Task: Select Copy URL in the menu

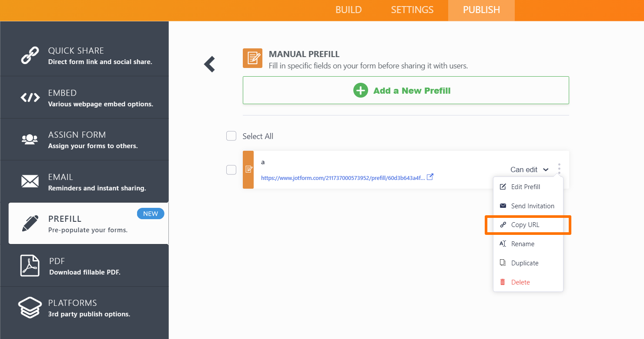Action: [x=528, y=225]
